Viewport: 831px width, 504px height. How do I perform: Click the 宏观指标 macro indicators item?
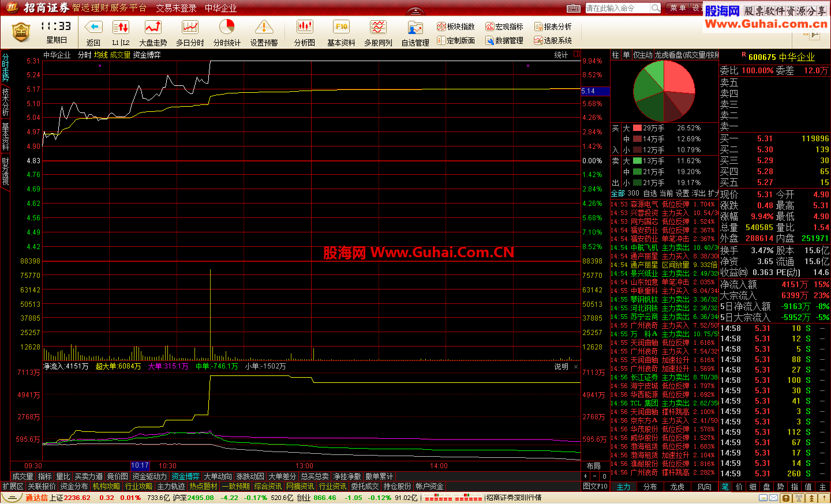[504, 27]
